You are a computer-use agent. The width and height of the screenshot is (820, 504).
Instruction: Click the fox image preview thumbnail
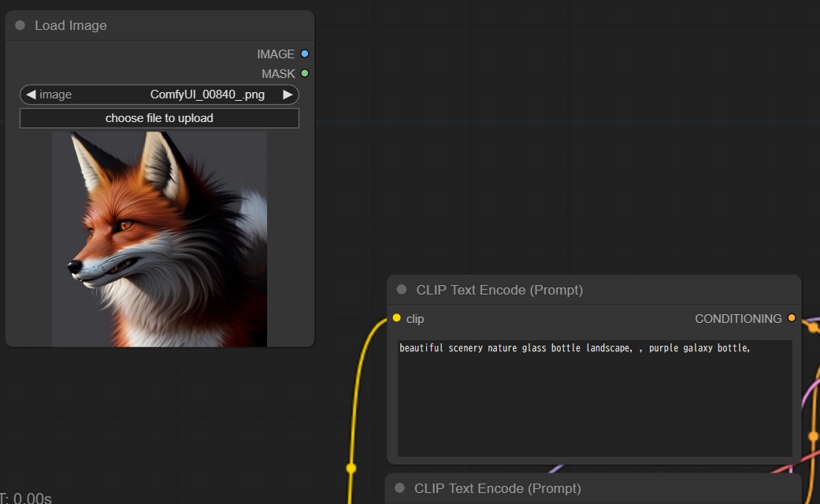pyautogui.click(x=159, y=239)
